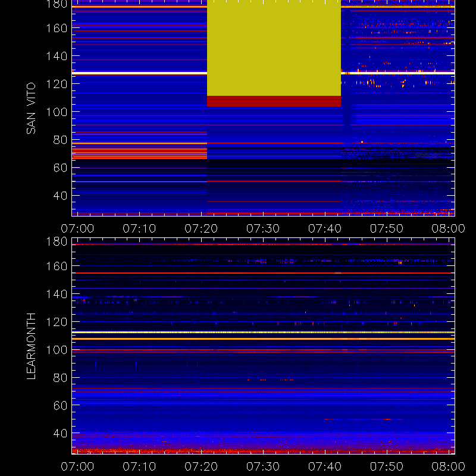This screenshot has height=476, width=476.
Task: Select the 80 tick label on the San Vito axis
Action: (x=60, y=140)
